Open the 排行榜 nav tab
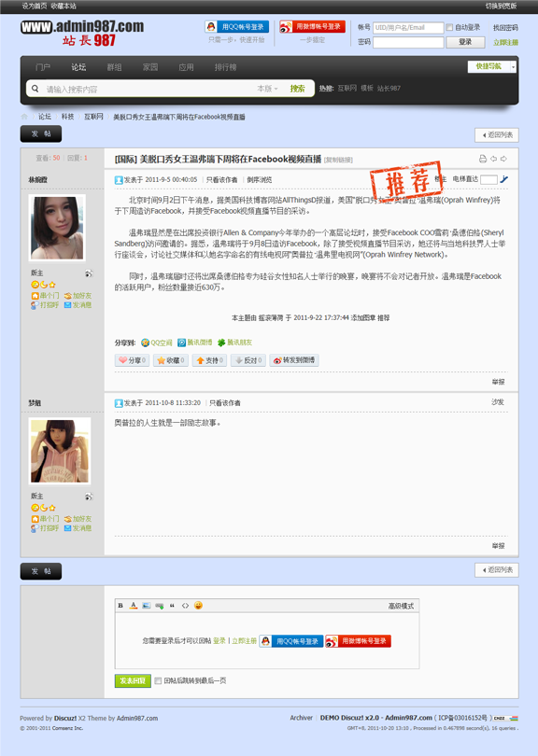538x756 pixels. [x=226, y=67]
